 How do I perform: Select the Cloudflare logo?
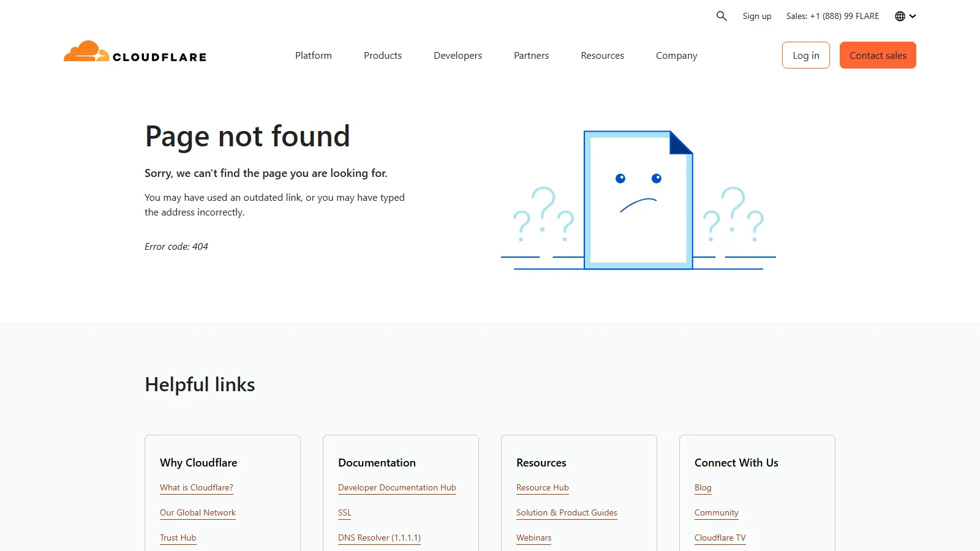135,54
